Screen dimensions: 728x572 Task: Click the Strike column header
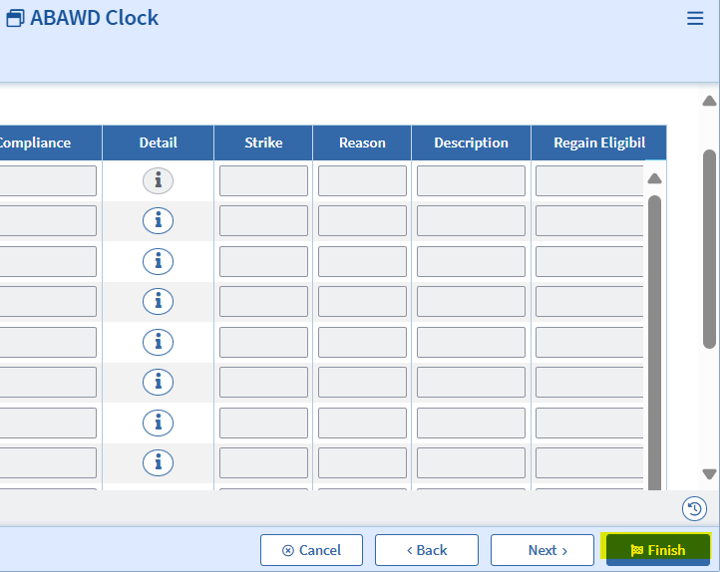coord(263,143)
